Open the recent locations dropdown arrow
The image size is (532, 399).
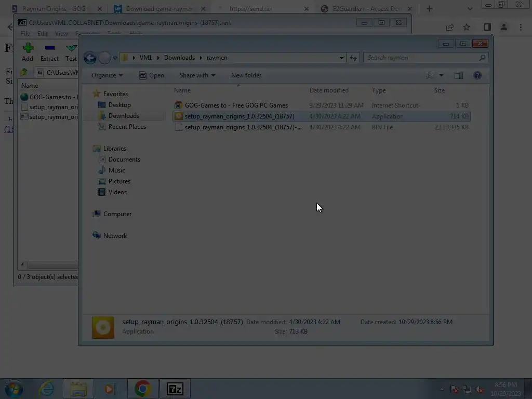(x=115, y=58)
